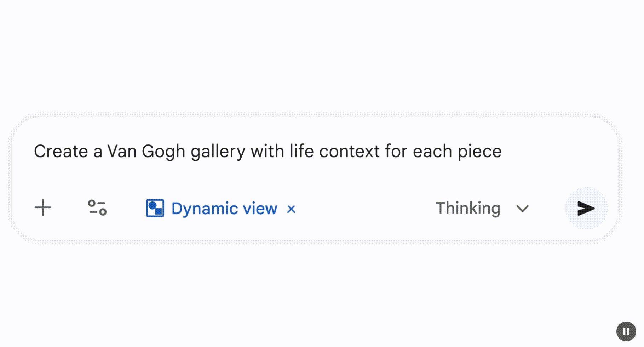Click the Dynamic view picture icon
This screenshot has width=644, height=347.
click(155, 208)
